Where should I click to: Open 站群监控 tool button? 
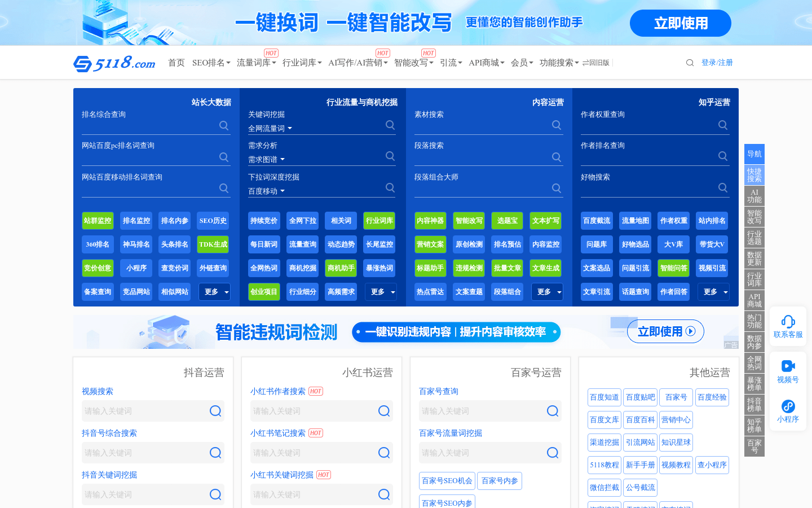click(98, 221)
